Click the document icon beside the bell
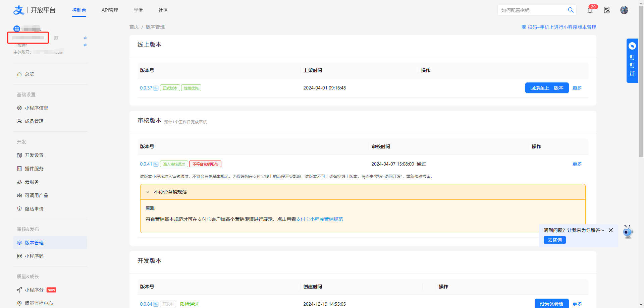 click(606, 10)
